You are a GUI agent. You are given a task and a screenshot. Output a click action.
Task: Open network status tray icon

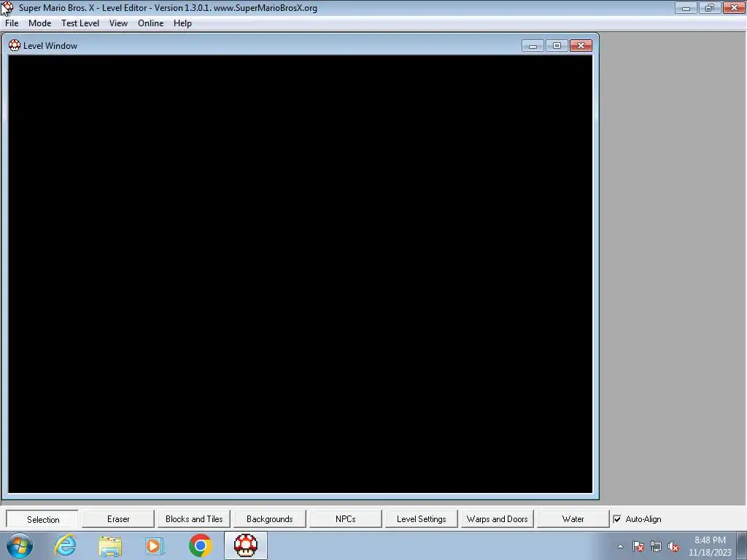tap(656, 546)
